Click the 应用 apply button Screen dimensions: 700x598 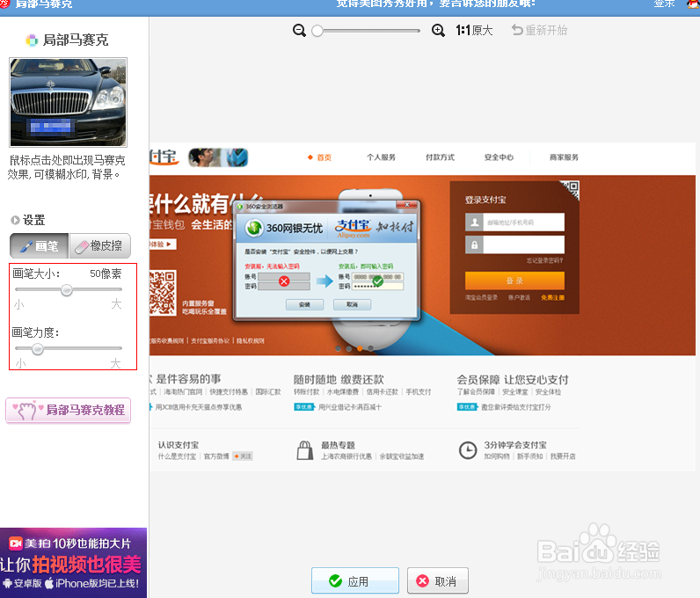pyautogui.click(x=355, y=580)
